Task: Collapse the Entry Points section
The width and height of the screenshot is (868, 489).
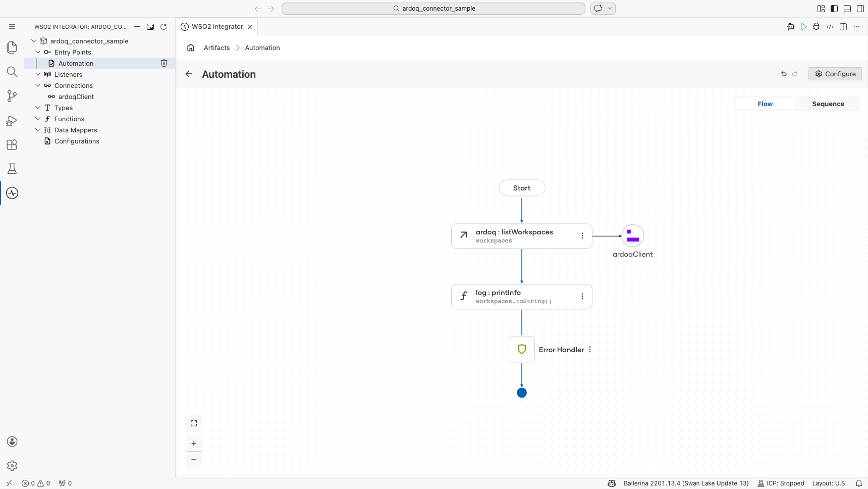Action: click(38, 52)
